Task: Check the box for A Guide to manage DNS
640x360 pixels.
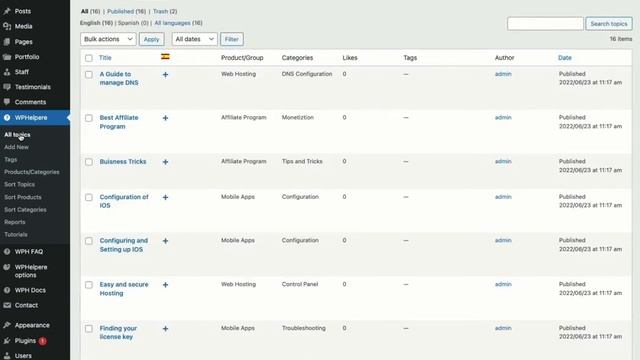Action: (x=89, y=75)
